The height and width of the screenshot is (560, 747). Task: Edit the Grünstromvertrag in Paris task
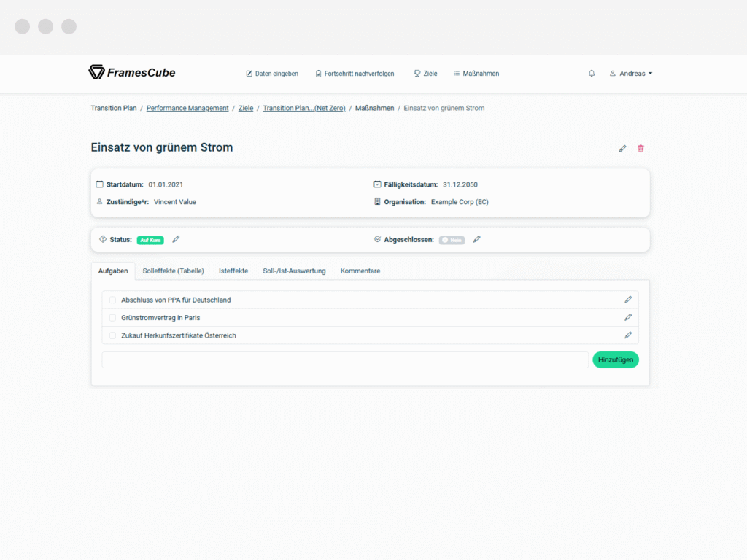click(x=628, y=317)
